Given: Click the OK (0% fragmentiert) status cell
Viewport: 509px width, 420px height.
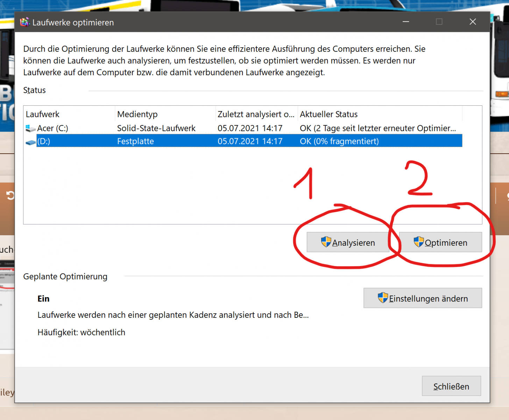Looking at the screenshot, I should [x=339, y=141].
